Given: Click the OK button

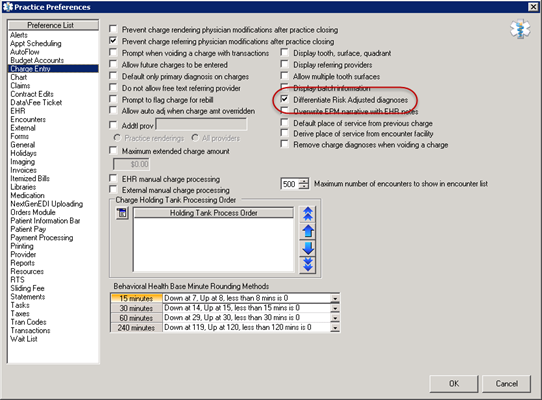Looking at the screenshot, I should pos(454,383).
